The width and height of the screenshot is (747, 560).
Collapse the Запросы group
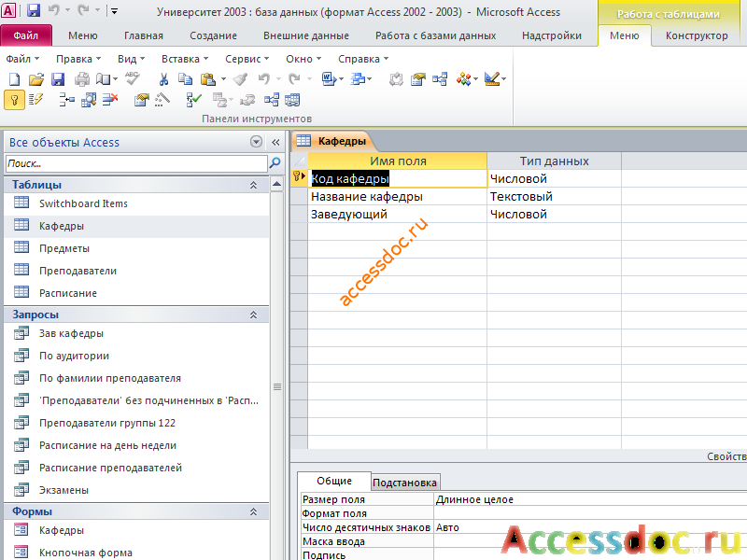(253, 315)
